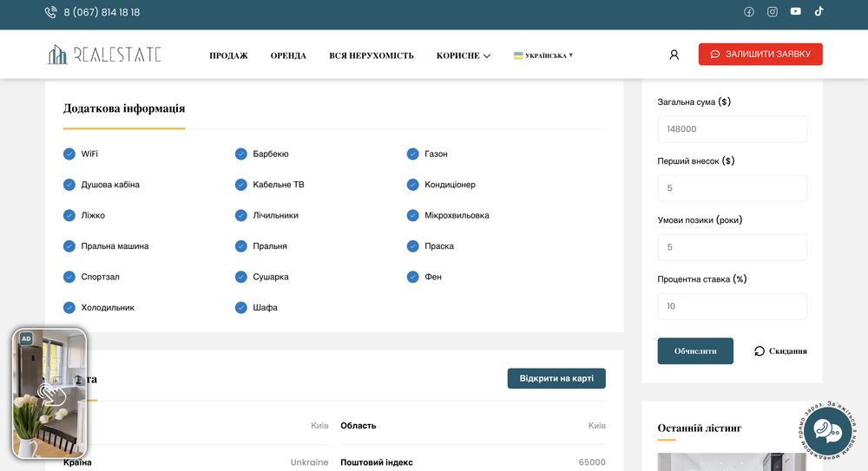Viewport: 868px width, 471px height.
Task: Toggle the Барбекю checkmark
Action: click(x=241, y=154)
